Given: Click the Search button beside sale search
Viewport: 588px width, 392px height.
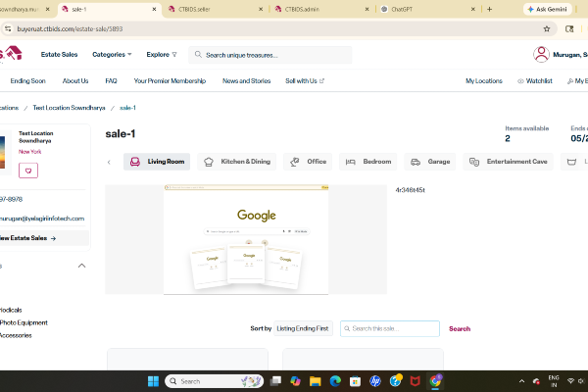Looking at the screenshot, I should [460, 329].
